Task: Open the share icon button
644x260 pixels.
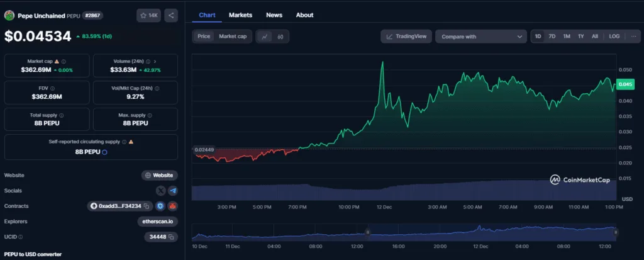Action: tap(171, 16)
